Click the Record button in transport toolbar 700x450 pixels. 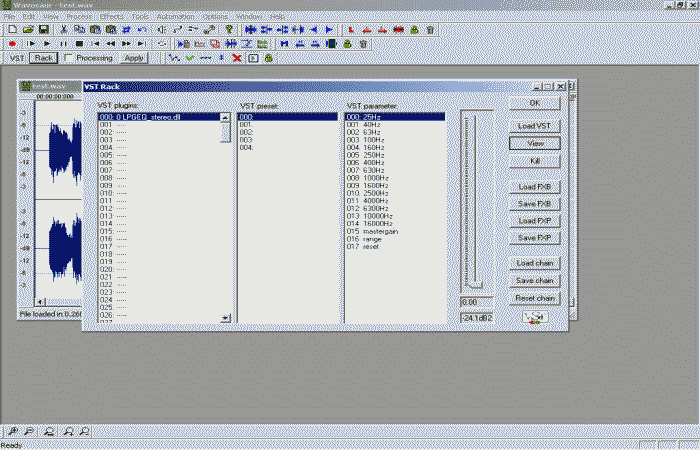pyautogui.click(x=11, y=44)
